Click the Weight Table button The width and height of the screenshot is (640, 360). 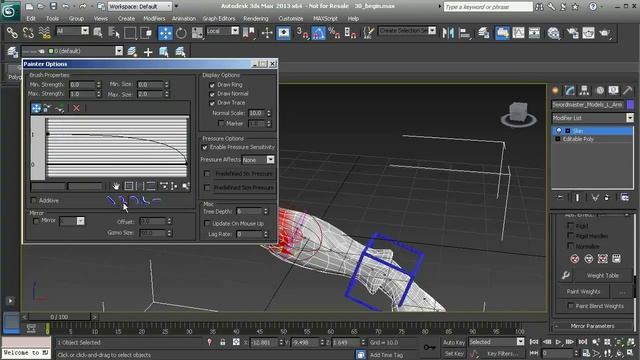(x=603, y=276)
